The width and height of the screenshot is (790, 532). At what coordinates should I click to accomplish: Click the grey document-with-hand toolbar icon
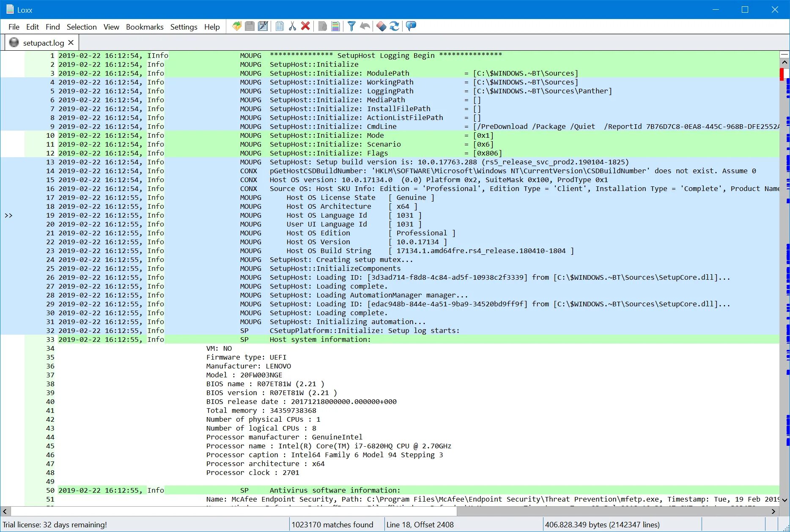[322, 26]
